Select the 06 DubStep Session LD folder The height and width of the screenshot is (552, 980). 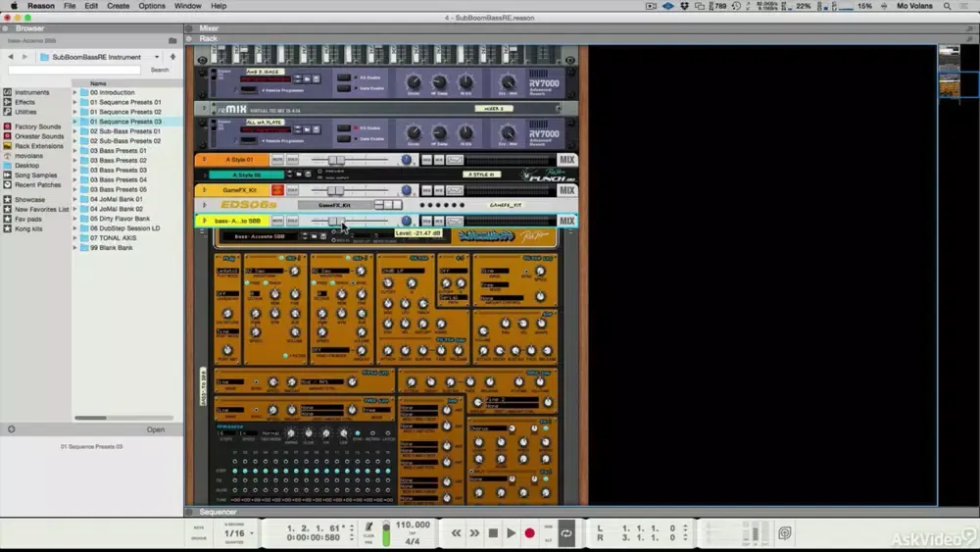coord(125,228)
